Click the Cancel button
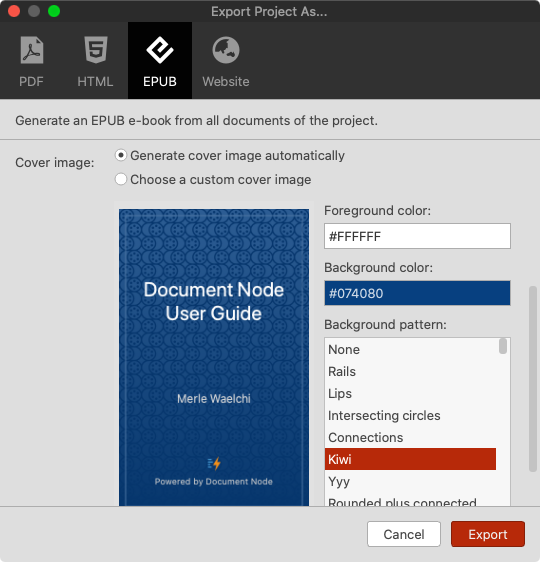 click(x=404, y=534)
